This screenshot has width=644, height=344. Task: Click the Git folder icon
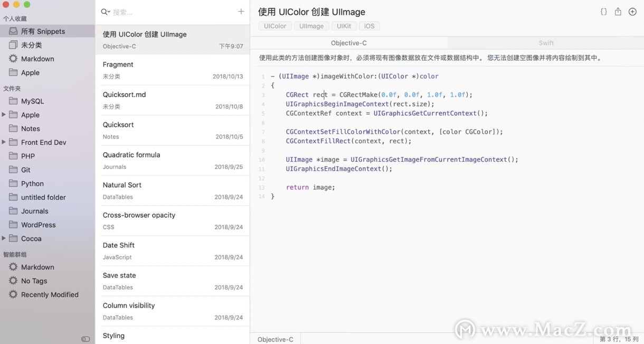[13, 170]
